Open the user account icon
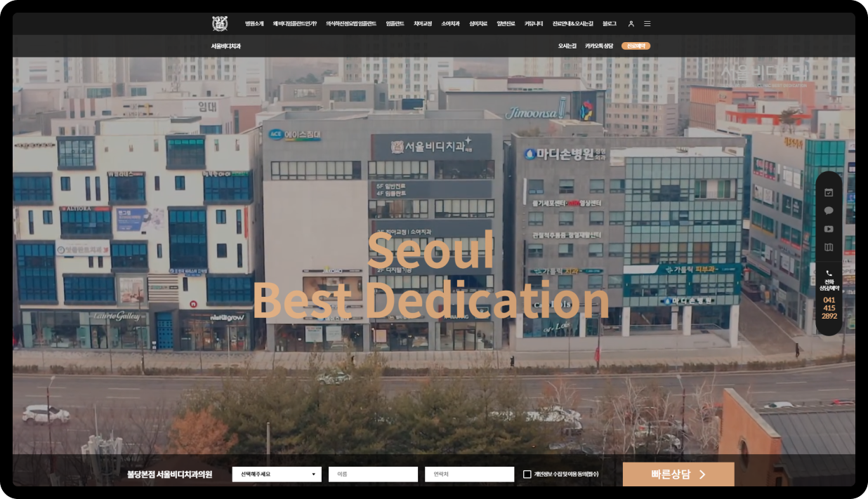The image size is (868, 499). tap(631, 24)
